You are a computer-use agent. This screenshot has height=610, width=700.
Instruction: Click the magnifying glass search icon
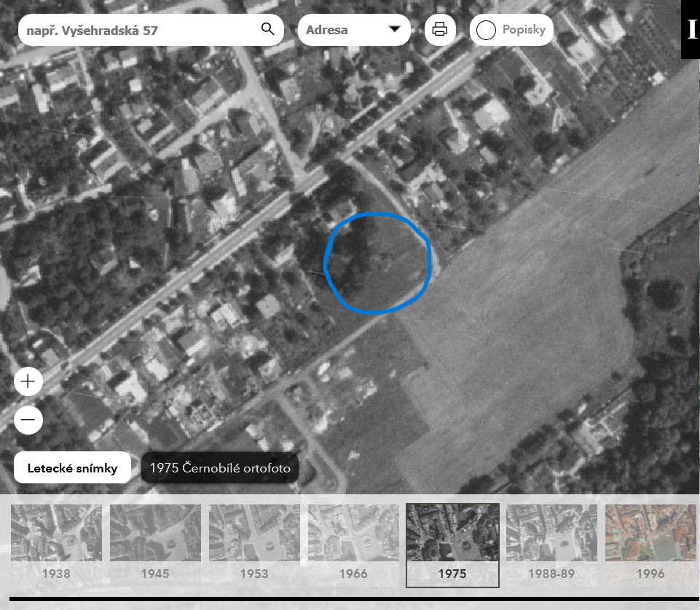click(267, 30)
